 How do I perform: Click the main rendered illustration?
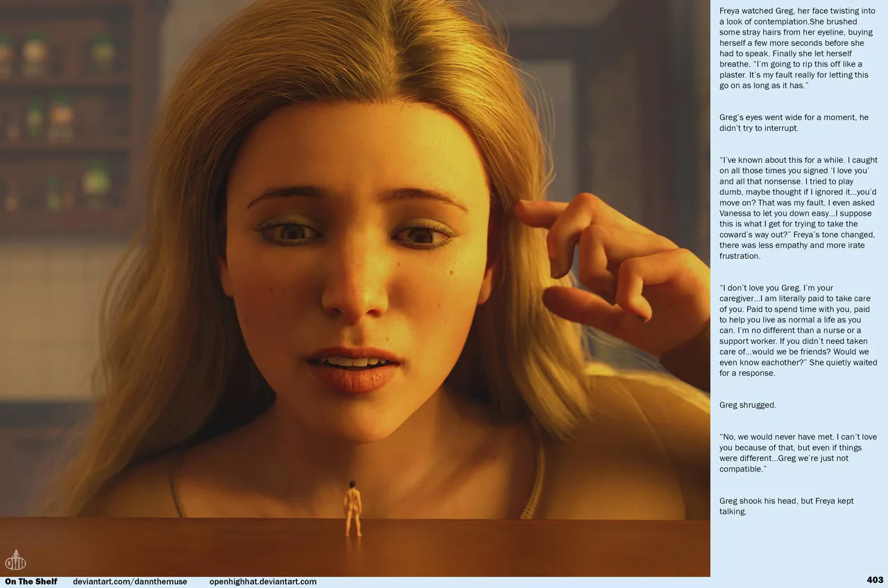[x=355, y=288]
